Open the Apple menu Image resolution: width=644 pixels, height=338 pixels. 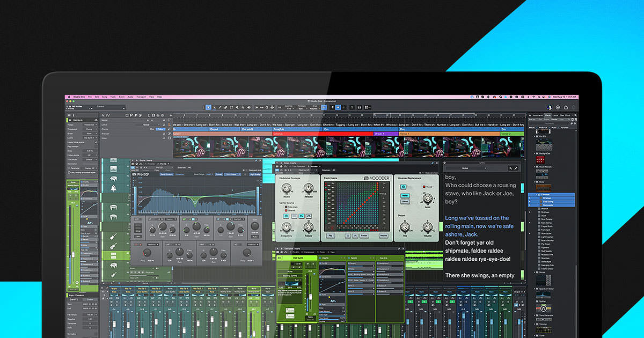click(x=69, y=97)
